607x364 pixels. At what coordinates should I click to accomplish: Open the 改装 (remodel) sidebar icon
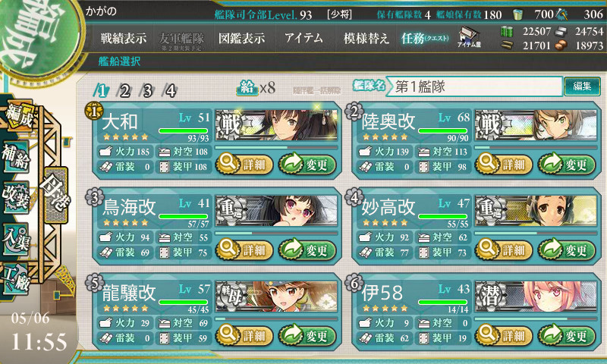(16, 198)
